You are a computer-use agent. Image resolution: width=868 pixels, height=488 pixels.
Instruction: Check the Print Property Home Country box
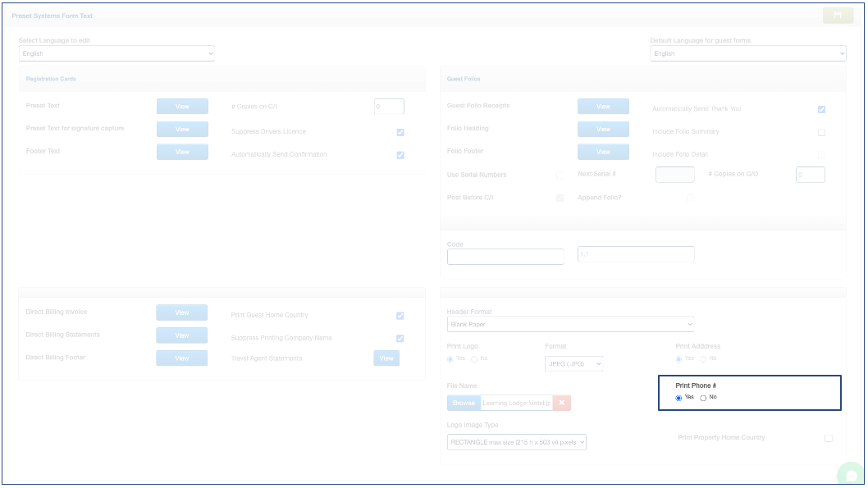coord(828,438)
